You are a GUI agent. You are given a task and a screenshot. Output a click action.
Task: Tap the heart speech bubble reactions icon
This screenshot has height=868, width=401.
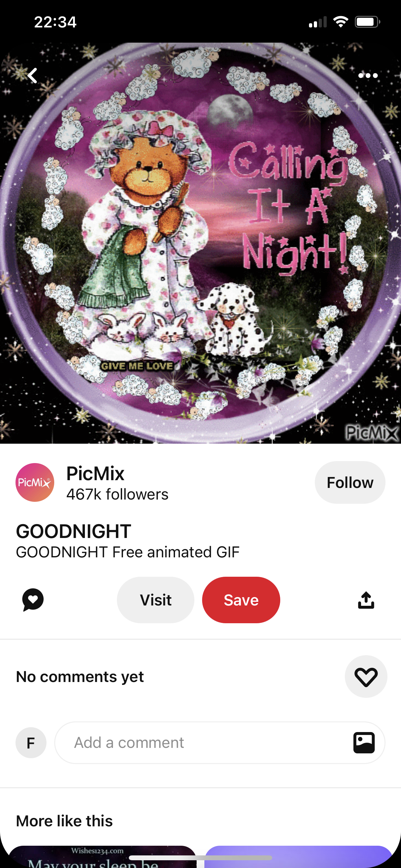click(x=33, y=600)
